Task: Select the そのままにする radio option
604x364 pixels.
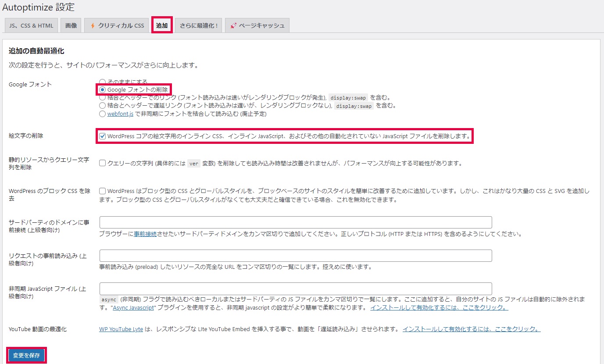Action: [x=102, y=82]
